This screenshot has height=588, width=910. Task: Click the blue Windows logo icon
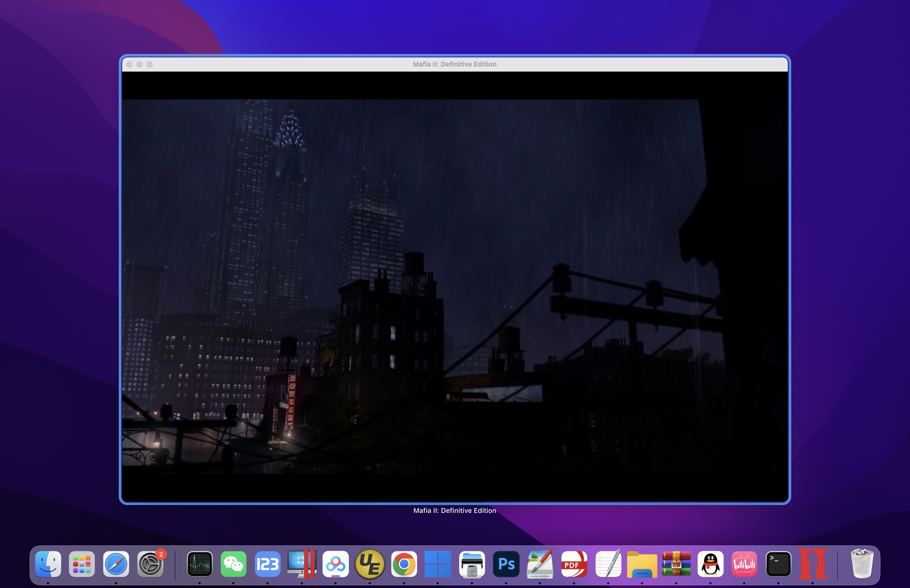pyautogui.click(x=438, y=564)
